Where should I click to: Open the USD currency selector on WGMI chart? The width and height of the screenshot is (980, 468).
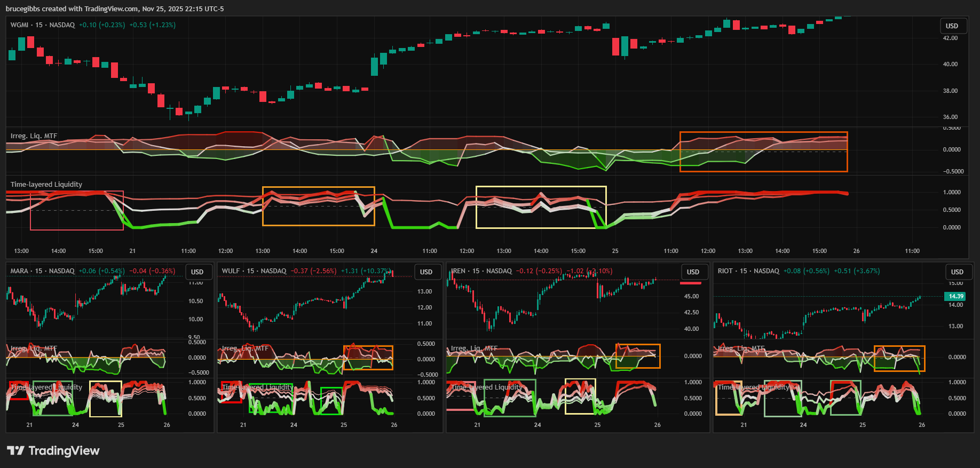coord(952,26)
